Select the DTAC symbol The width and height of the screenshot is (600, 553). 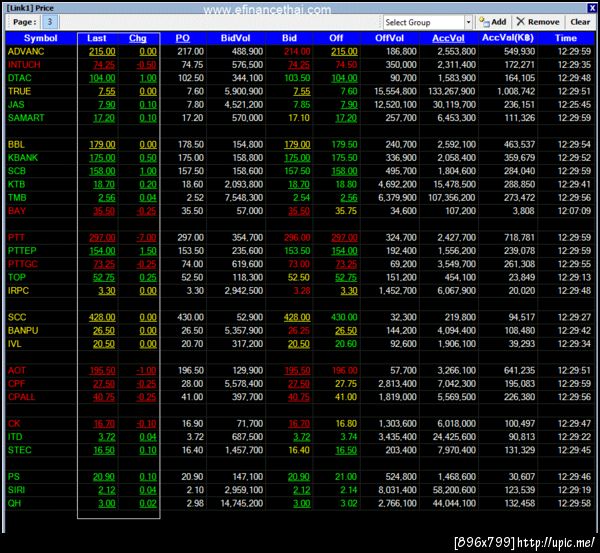point(20,78)
